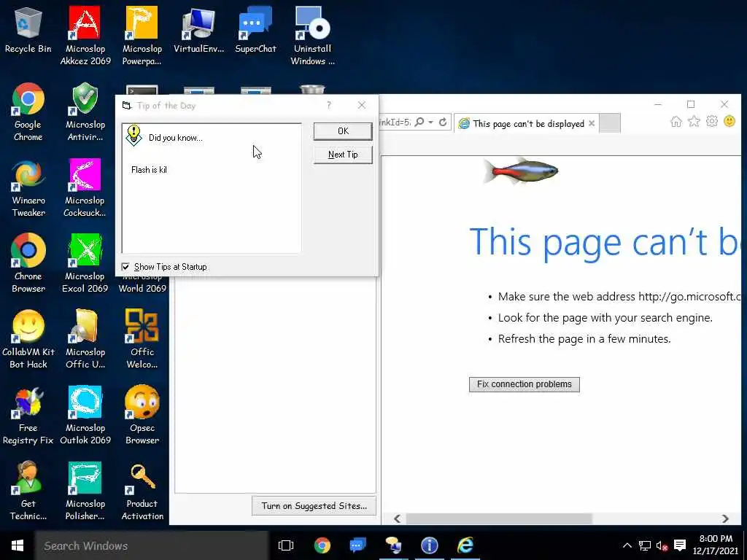747x560 pixels.
Task: Click the Chrone Browser desktop icon
Action: [x=28, y=263]
